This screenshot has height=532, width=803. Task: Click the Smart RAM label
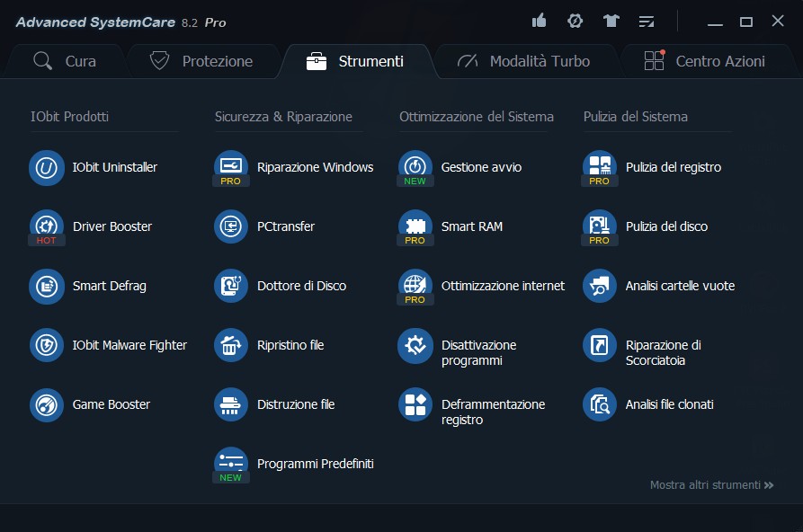472,226
